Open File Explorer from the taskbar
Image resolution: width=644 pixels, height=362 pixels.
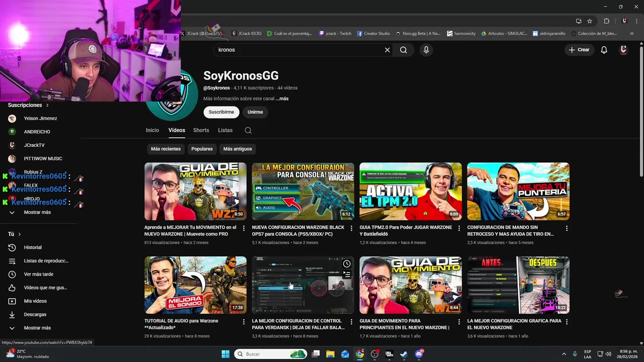(x=330, y=354)
